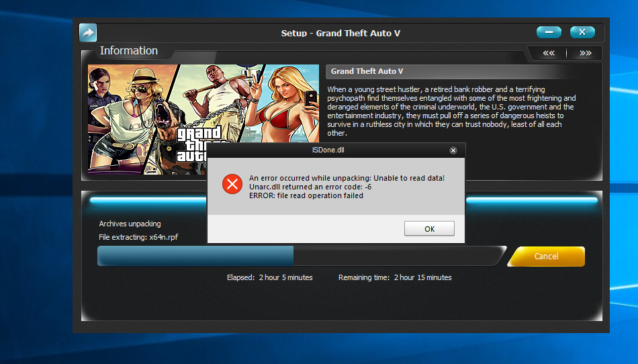The height and width of the screenshot is (364, 638).
Task: Close the Setup - Grand Theft Auto V window
Action: (582, 32)
